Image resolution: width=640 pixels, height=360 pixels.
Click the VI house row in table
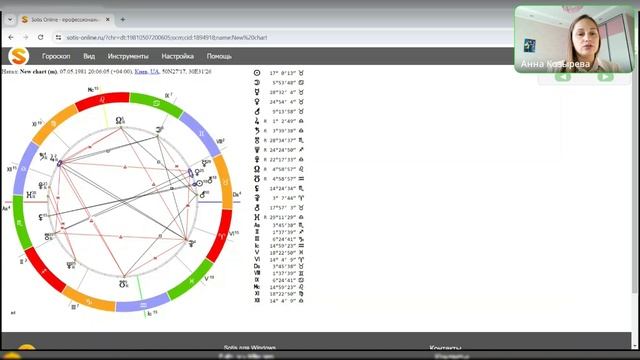[x=278, y=259]
